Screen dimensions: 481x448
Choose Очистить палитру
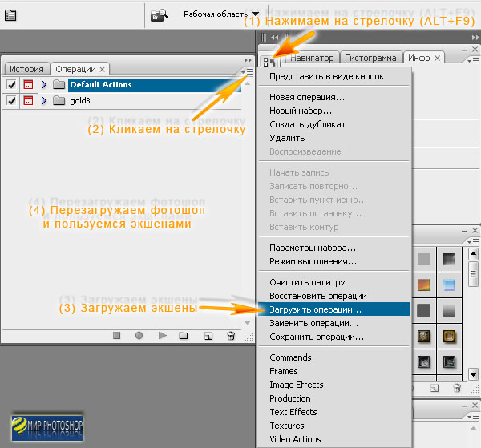pyautogui.click(x=333, y=282)
